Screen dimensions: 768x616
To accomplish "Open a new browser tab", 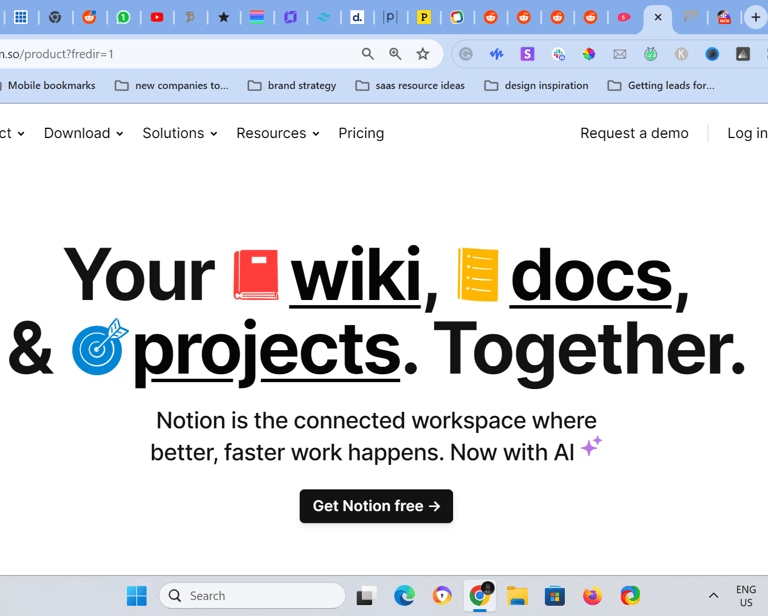I will [x=756, y=17].
